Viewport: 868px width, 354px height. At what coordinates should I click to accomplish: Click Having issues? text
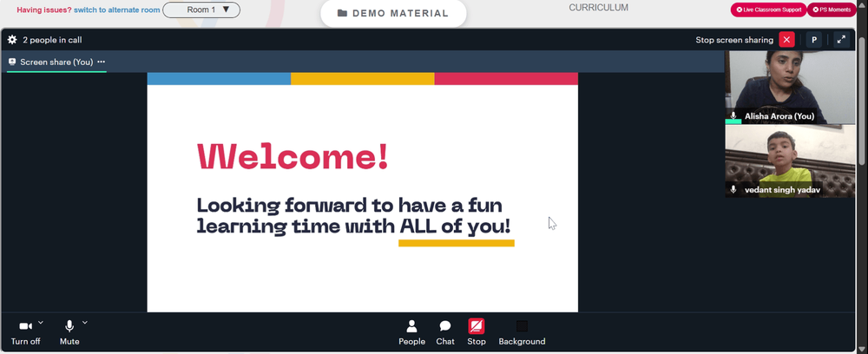44,10
